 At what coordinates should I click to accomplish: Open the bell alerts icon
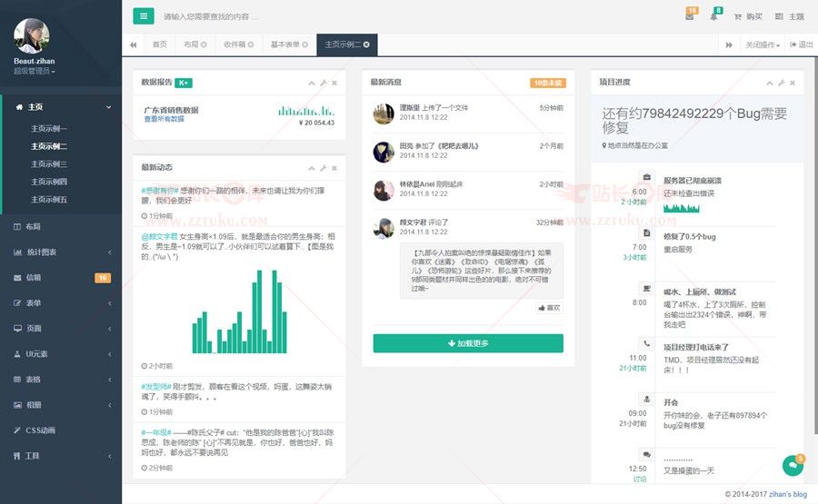pyautogui.click(x=713, y=16)
